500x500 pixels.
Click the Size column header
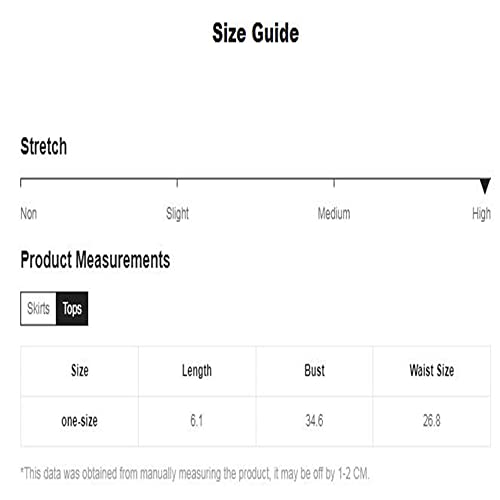[x=80, y=371]
